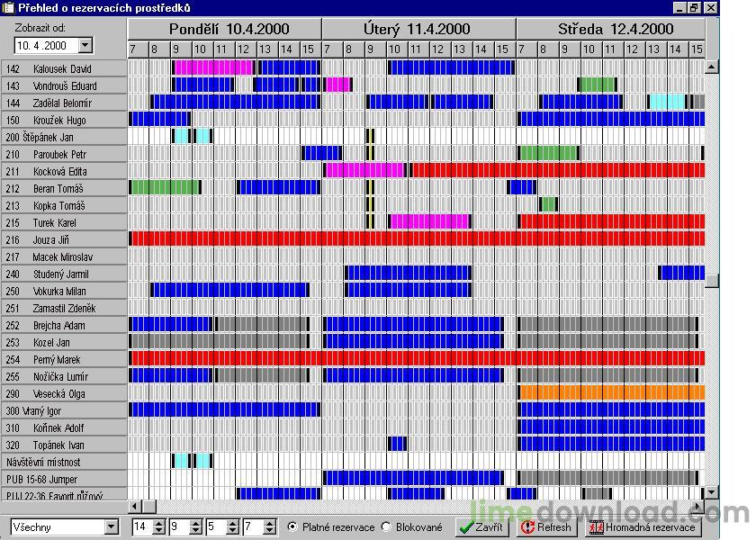Select row '310 Kořínek Adolf'
Viewport: 756px width, 540px height.
pyautogui.click(x=64, y=428)
